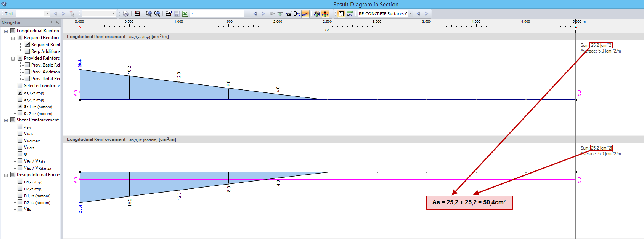644x239 pixels.
Task: Click the zoom in magnifier icon
Action: pos(149,14)
